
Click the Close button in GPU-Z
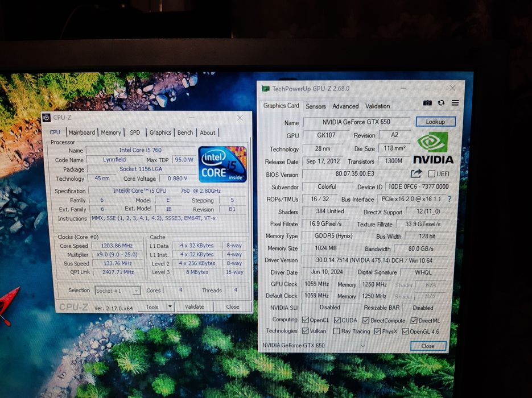pos(428,346)
